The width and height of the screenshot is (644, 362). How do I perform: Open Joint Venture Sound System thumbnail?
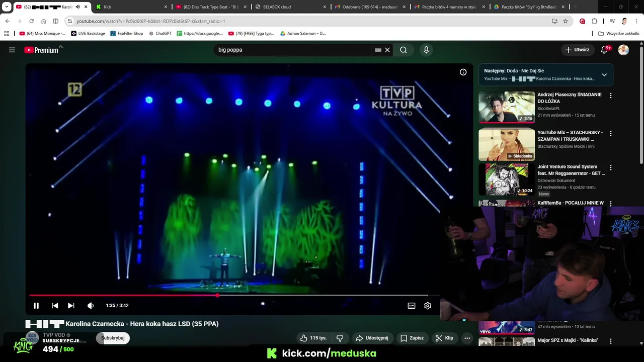click(x=507, y=179)
